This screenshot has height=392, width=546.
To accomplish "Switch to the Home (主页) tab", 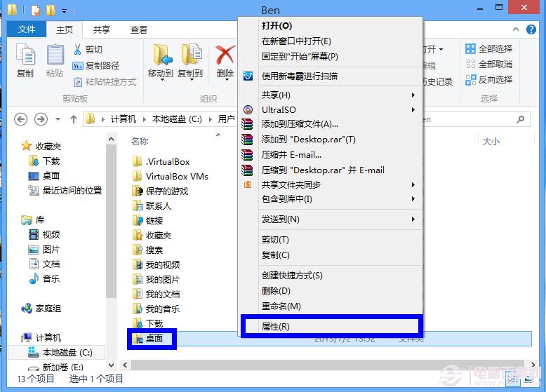I will pos(65,29).
